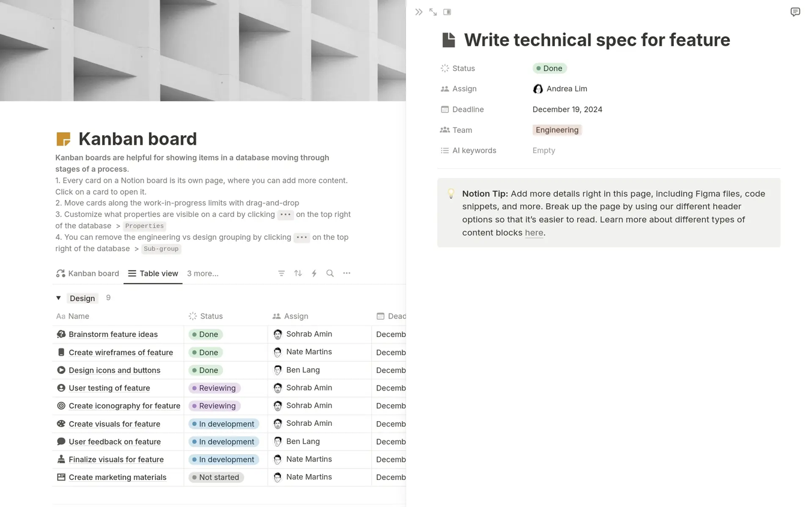Open the sort icon
This screenshot has width=812, height=507.
298,273
